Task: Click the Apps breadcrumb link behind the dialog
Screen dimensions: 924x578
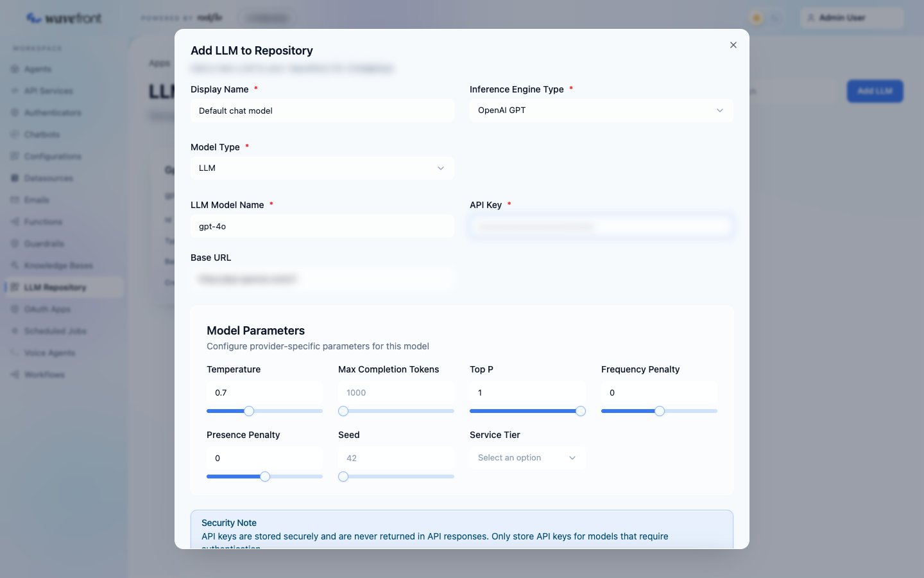Action: [159, 63]
